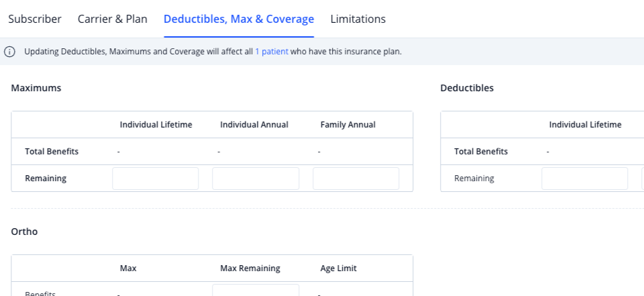
Task: Click the Ortho Max column header
Action: (128, 268)
